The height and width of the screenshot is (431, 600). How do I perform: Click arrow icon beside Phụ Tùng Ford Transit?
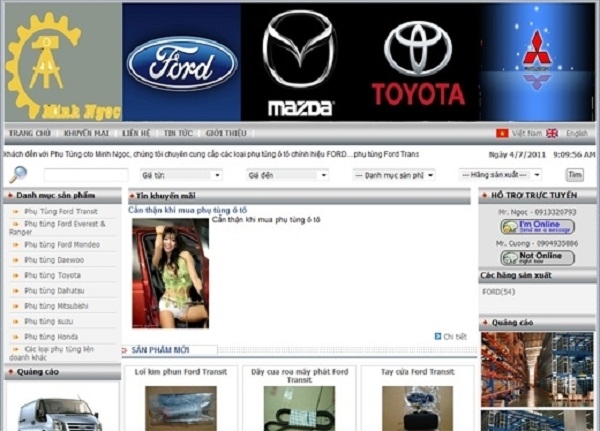(x=16, y=211)
